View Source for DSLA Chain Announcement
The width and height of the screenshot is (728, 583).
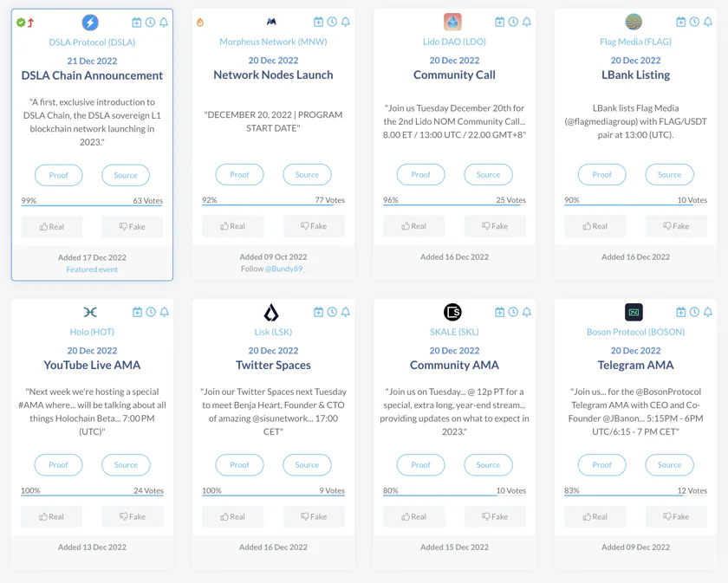tap(126, 175)
